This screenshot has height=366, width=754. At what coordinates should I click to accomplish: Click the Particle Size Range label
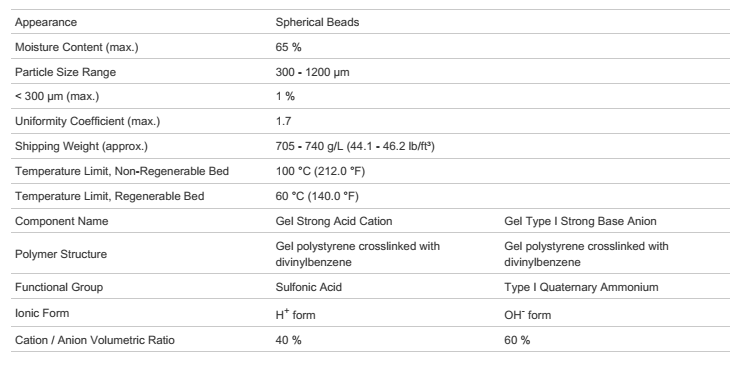click(x=65, y=72)
